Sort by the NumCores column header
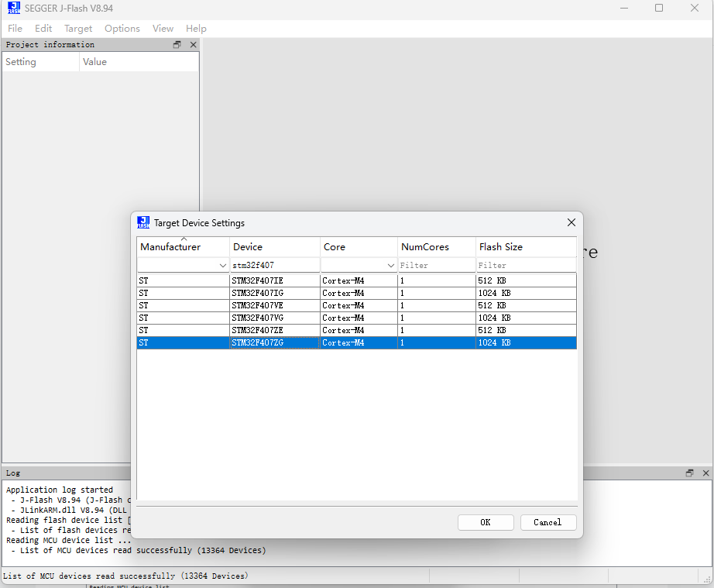This screenshot has height=588, width=714. point(437,247)
